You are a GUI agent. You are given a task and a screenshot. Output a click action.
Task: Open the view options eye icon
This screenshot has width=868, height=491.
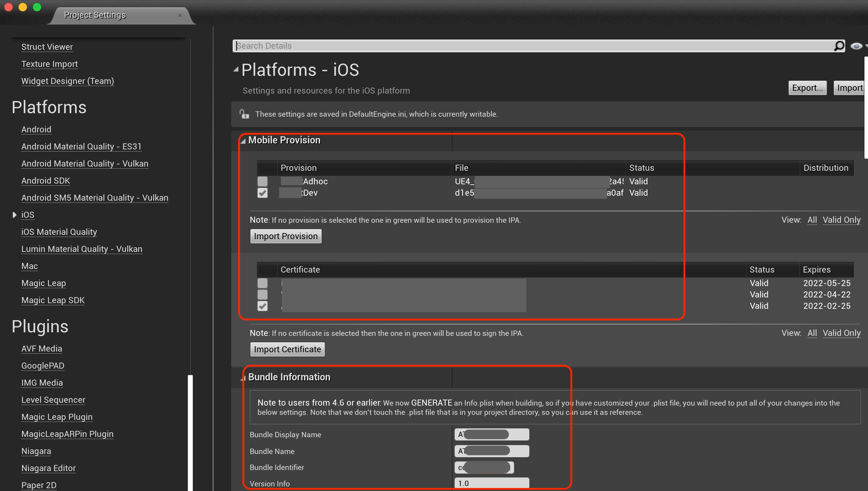[856, 46]
